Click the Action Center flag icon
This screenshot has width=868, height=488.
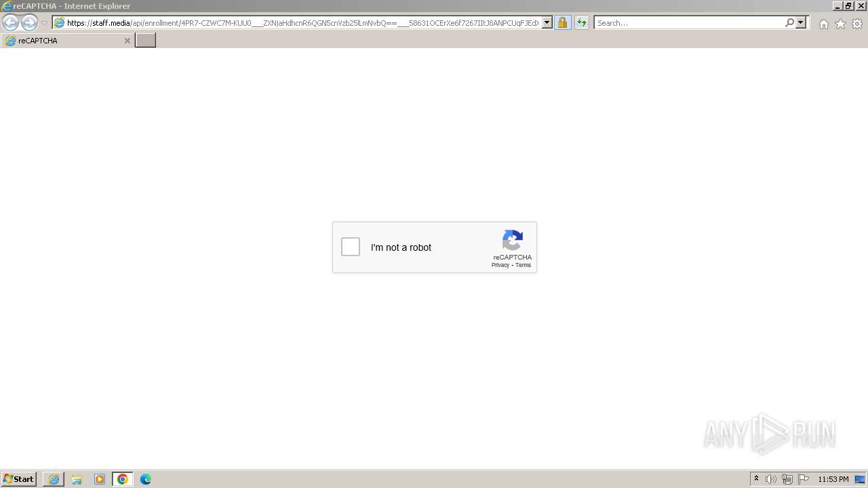(x=804, y=479)
